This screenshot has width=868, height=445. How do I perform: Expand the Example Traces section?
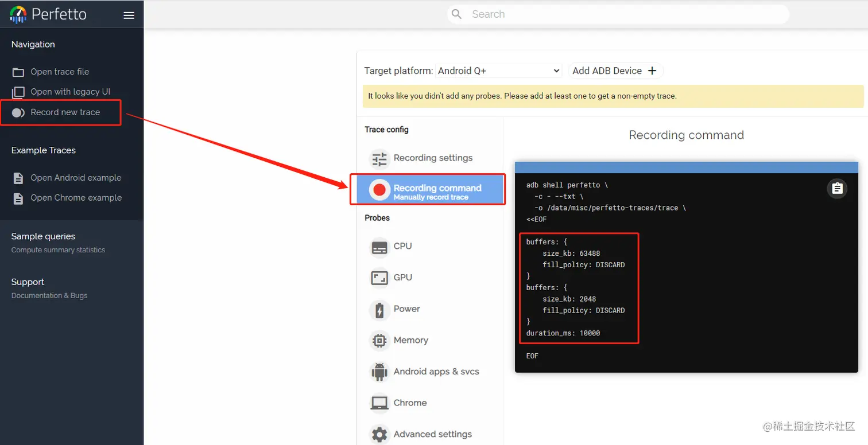44,150
